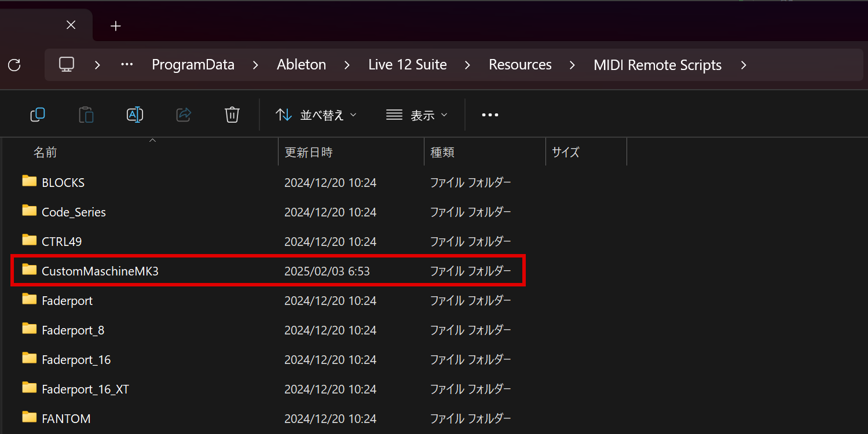Screen dimensions: 868x434
Task: Sort by the 種類 column header
Action: (442, 152)
